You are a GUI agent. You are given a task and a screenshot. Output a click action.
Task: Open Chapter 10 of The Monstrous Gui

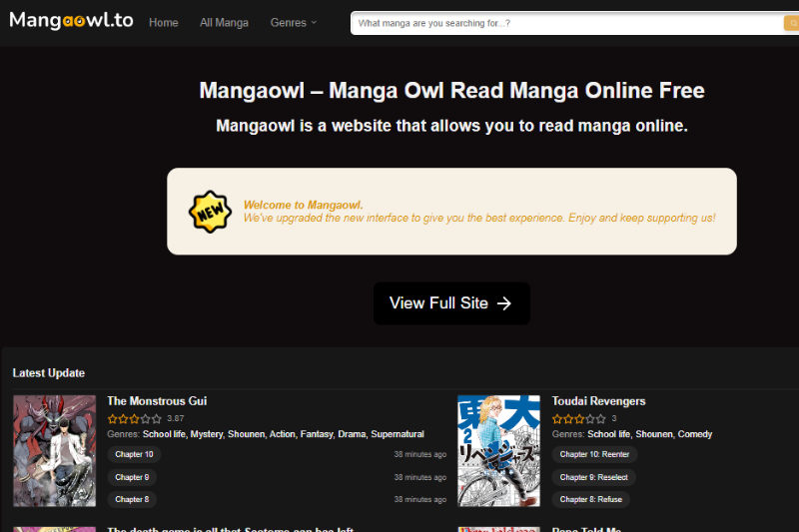[134, 454]
